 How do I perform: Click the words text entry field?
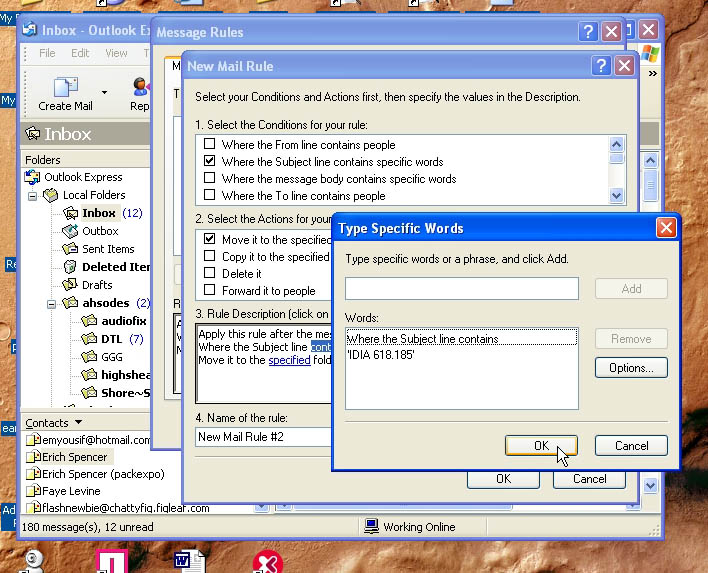[461, 289]
